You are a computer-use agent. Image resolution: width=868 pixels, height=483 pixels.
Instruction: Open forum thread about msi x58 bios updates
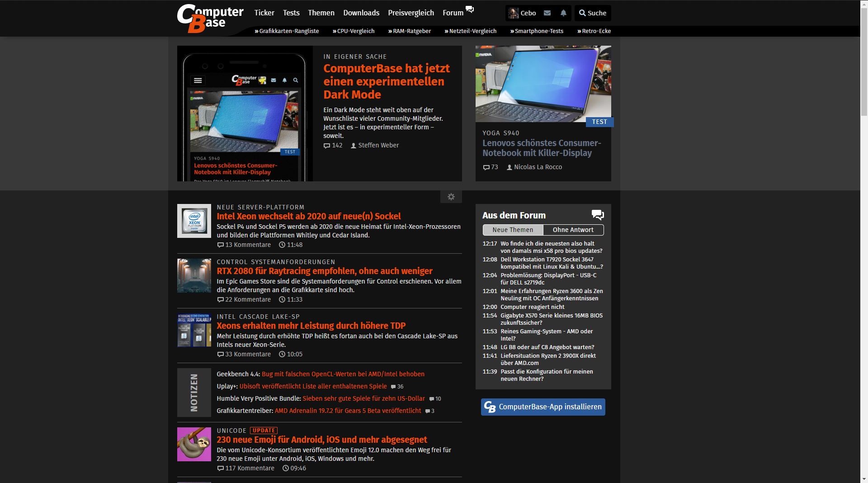pos(551,247)
